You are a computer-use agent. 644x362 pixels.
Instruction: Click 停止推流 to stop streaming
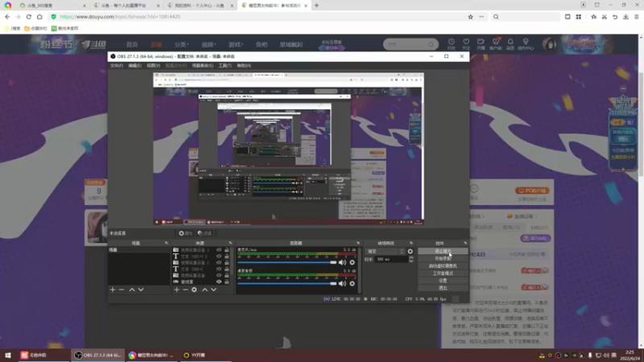(443, 251)
